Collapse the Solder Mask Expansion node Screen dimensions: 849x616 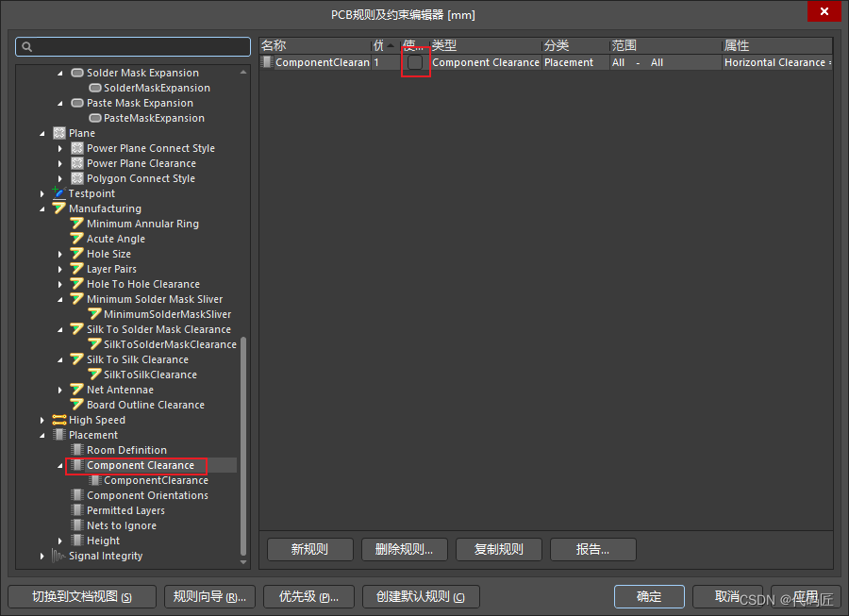[x=60, y=73]
